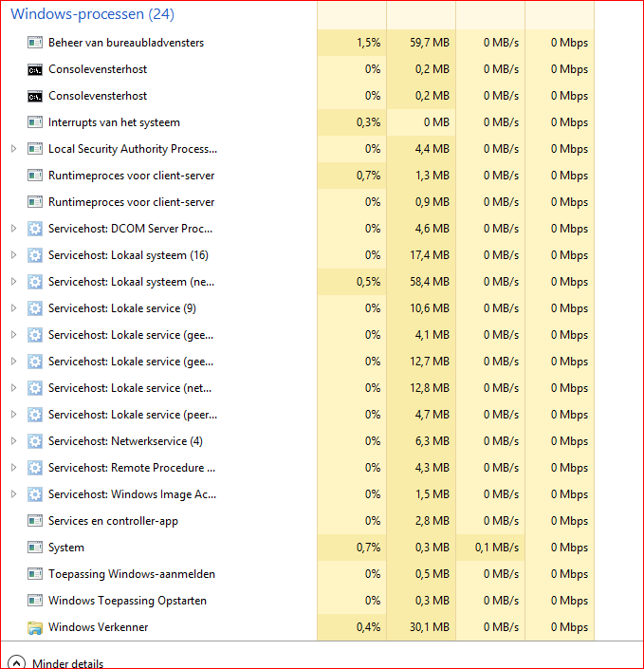Click the Servicehost: Lokaal systeem (16) gear icon

coord(35,255)
